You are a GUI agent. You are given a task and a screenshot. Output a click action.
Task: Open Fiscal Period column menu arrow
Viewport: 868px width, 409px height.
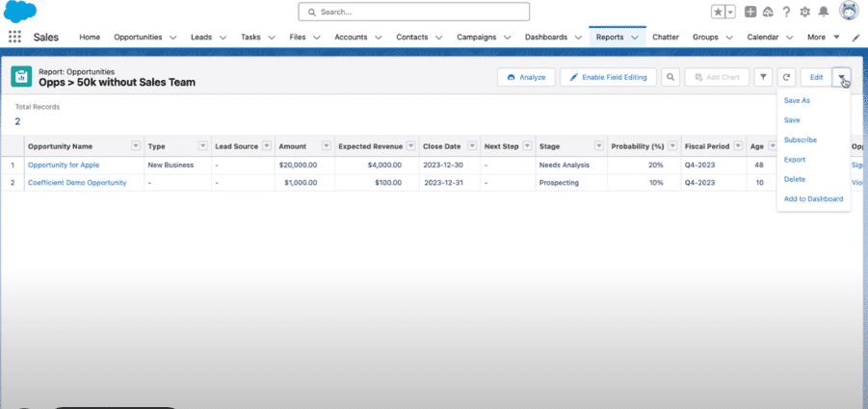[738, 146]
